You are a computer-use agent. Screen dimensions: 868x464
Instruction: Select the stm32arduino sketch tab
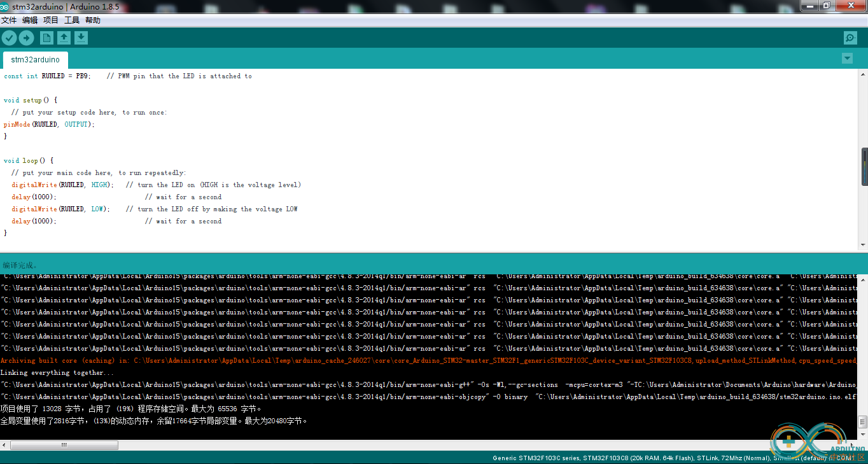[x=36, y=60]
